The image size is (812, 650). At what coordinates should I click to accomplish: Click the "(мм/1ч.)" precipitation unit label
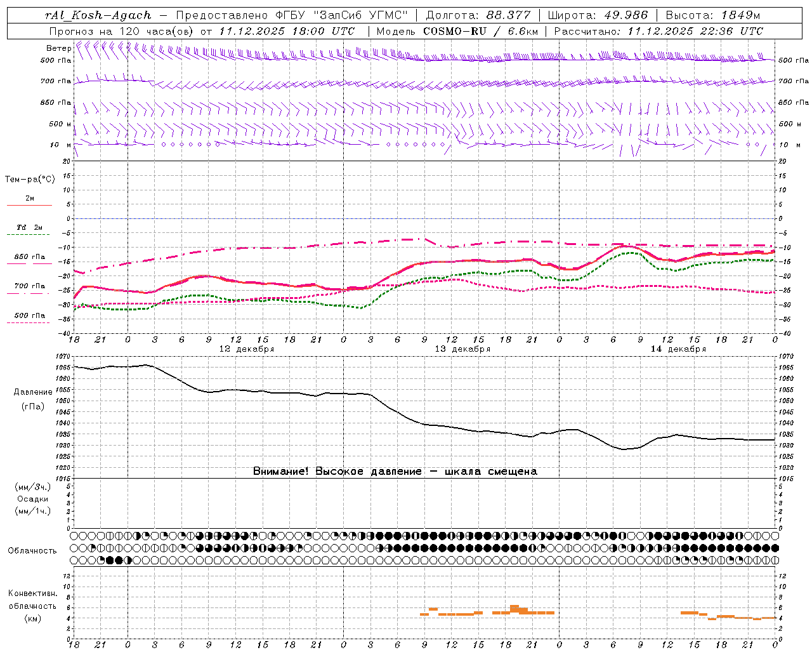tap(33, 511)
